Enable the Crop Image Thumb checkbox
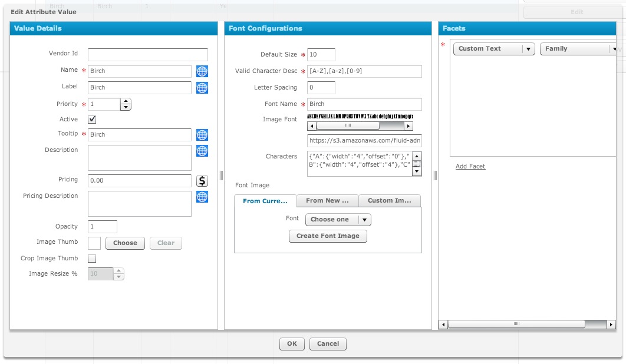626x364 pixels. click(91, 257)
